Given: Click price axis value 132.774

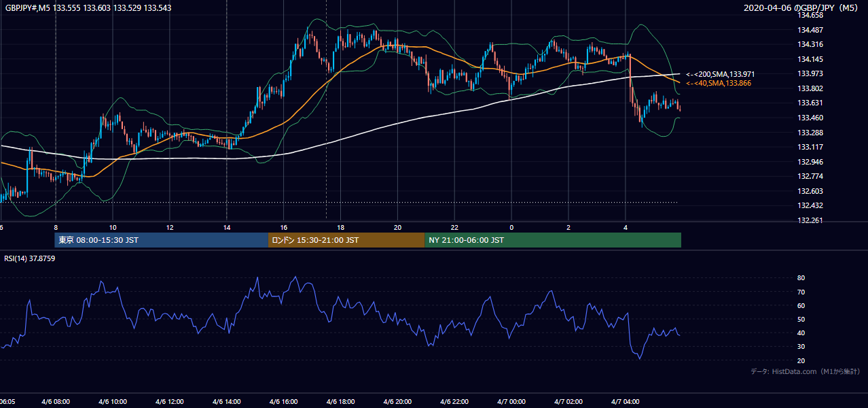Looking at the screenshot, I should tap(810, 176).
